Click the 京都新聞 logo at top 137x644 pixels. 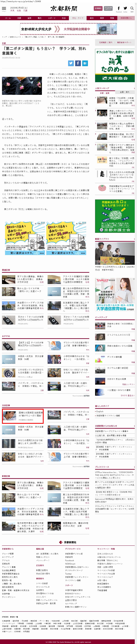tap(64, 9)
